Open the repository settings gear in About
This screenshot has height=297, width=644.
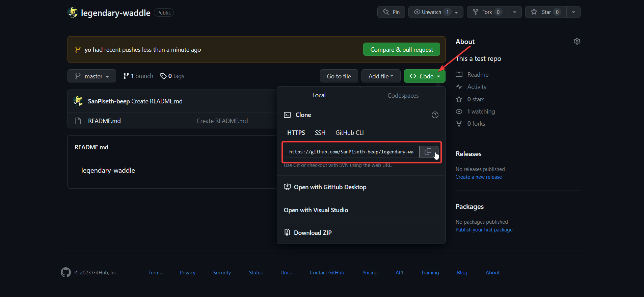[x=577, y=41]
